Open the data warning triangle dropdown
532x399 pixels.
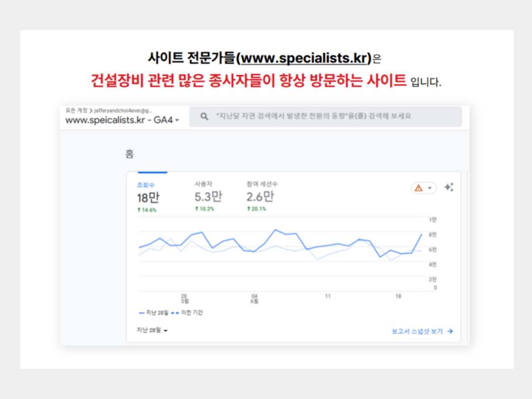point(424,188)
